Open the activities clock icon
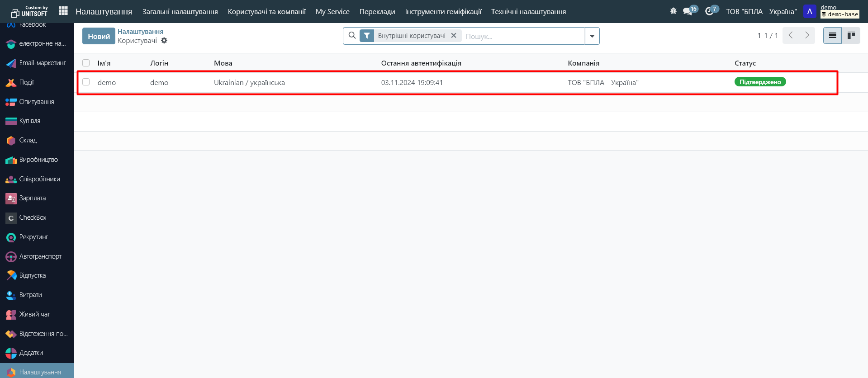 pos(709,11)
